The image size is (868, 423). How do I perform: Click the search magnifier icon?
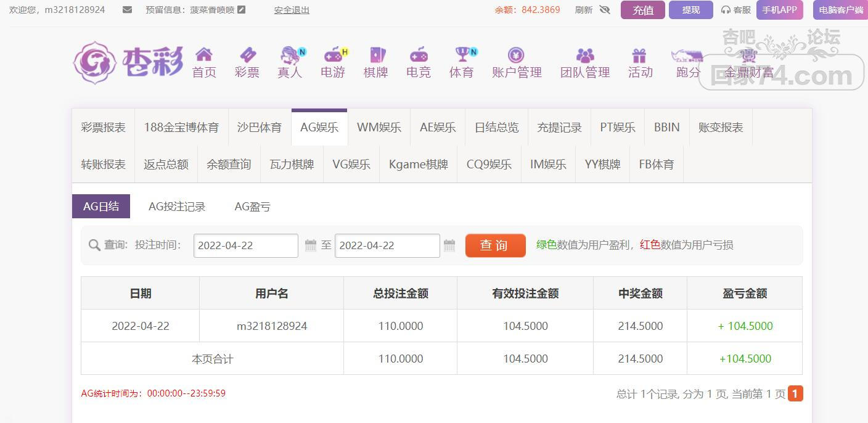click(x=94, y=245)
